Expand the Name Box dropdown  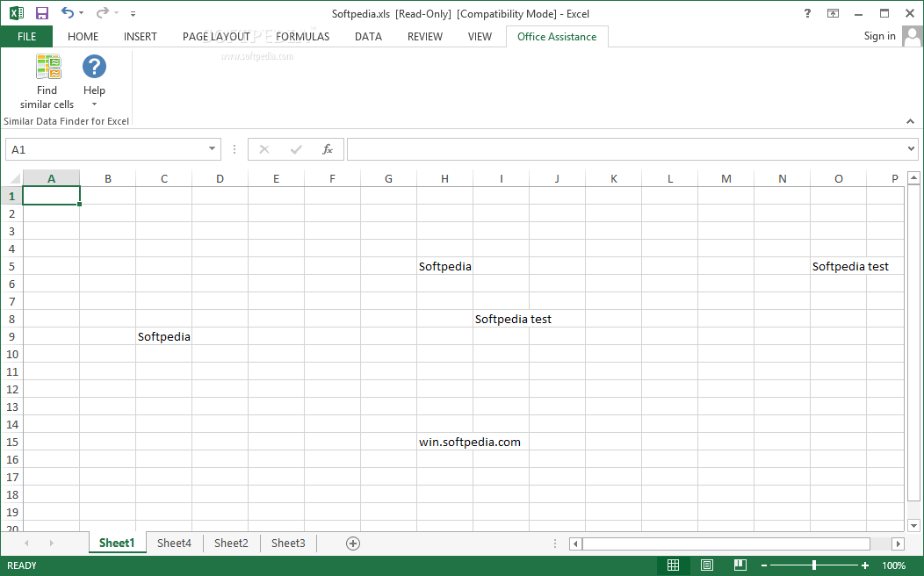coord(212,149)
